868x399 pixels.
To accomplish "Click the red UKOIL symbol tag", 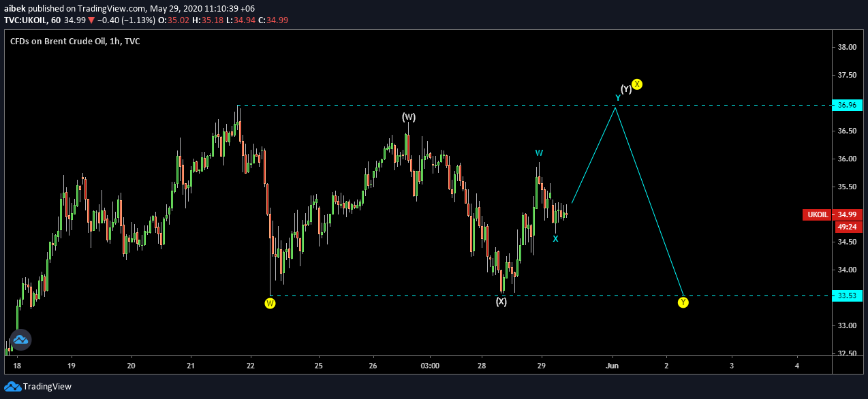I will [818, 214].
